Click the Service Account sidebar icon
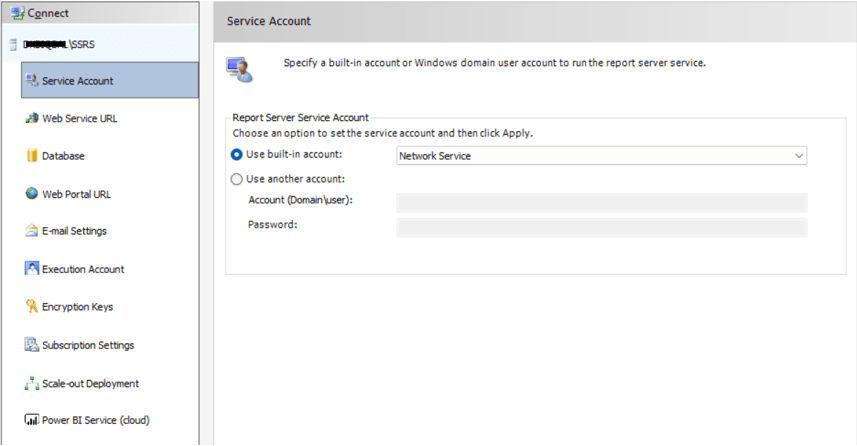 (x=32, y=81)
